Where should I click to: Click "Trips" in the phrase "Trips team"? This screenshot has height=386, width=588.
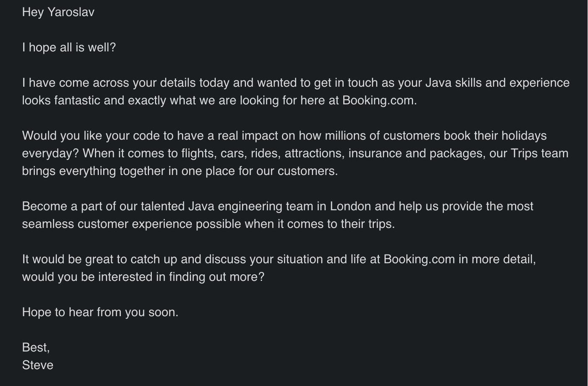click(524, 153)
